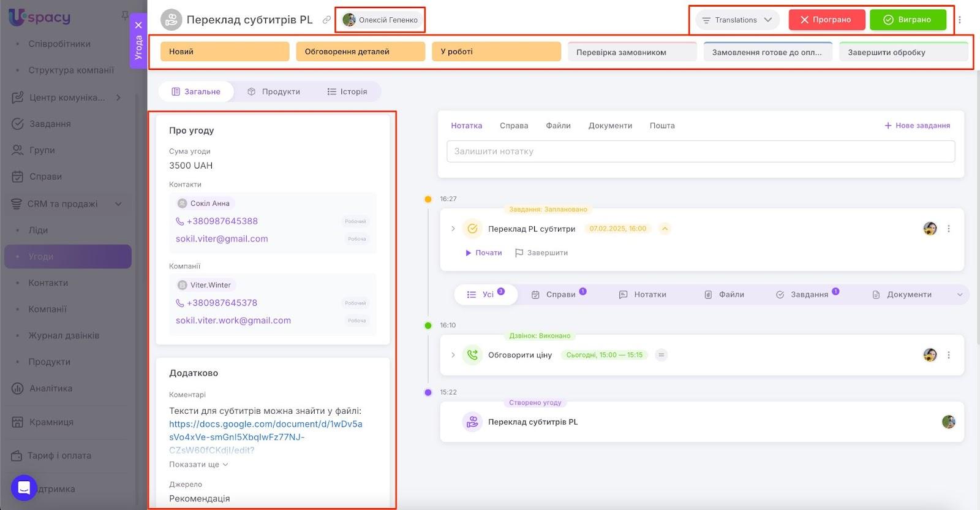
Task: Expand the Переклад PL субтитри task entry
Action: tap(453, 229)
